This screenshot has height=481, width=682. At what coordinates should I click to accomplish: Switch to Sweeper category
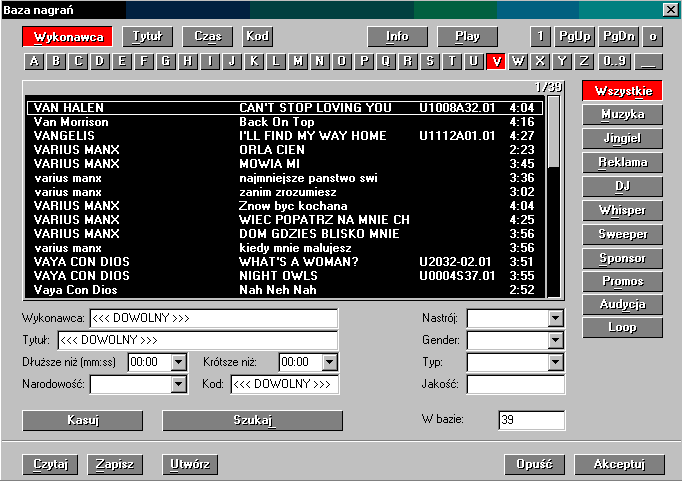pyautogui.click(x=622, y=234)
